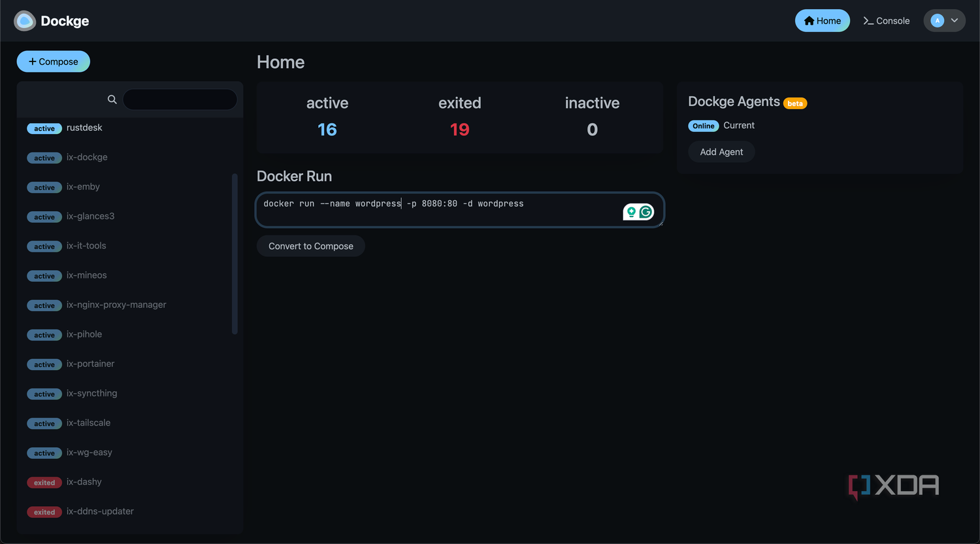980x544 pixels.
Task: Open the ix-dockge stack
Action: tap(129, 157)
